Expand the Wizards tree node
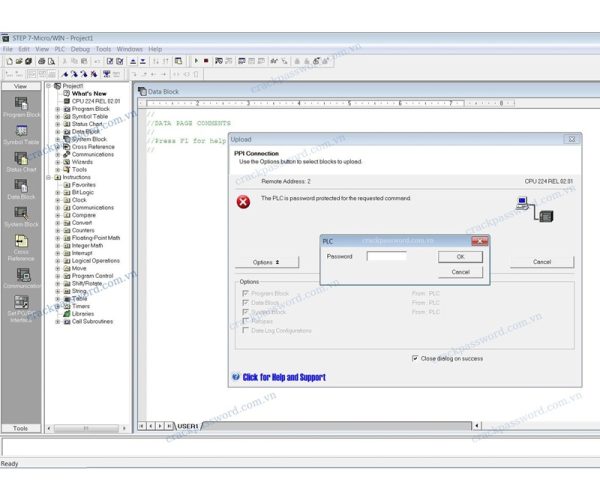The height and width of the screenshot is (500, 600). tap(58, 162)
